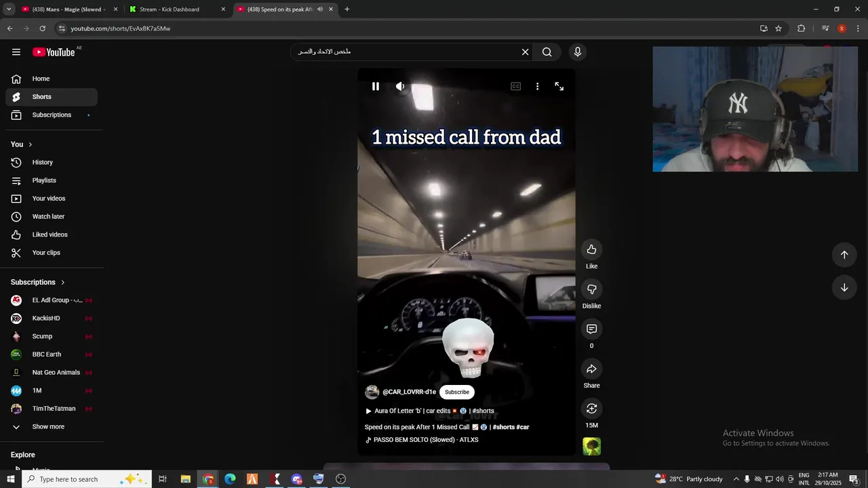The image size is (868, 488).
Task: Open Playlists
Action: coord(52,180)
